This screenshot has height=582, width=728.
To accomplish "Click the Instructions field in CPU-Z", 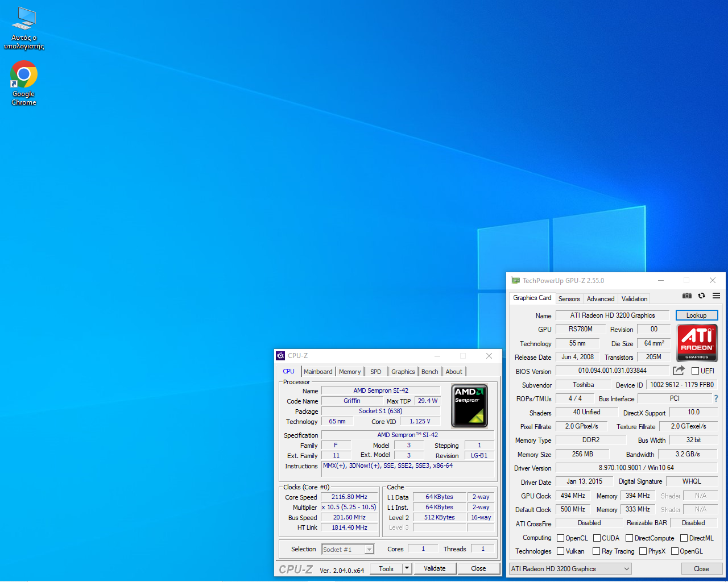I will coord(408,469).
